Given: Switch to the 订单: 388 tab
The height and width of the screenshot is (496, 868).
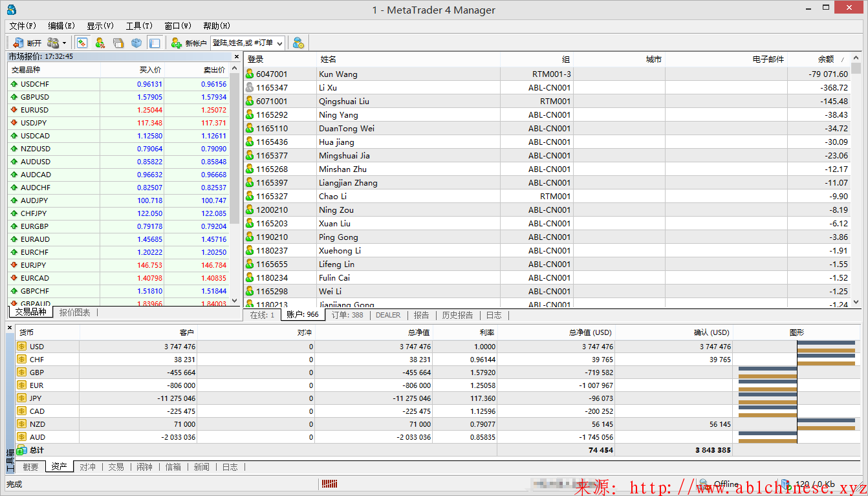Looking at the screenshot, I should pos(347,316).
